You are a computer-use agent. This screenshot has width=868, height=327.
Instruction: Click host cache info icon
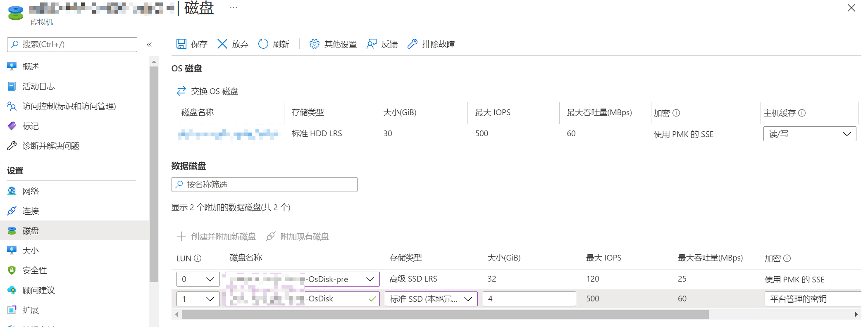point(802,113)
